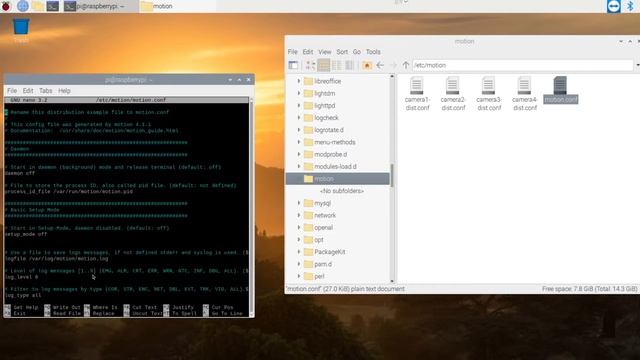The height and width of the screenshot is (360, 640).
Task: Select the motion folder in tree
Action: (x=338, y=179)
